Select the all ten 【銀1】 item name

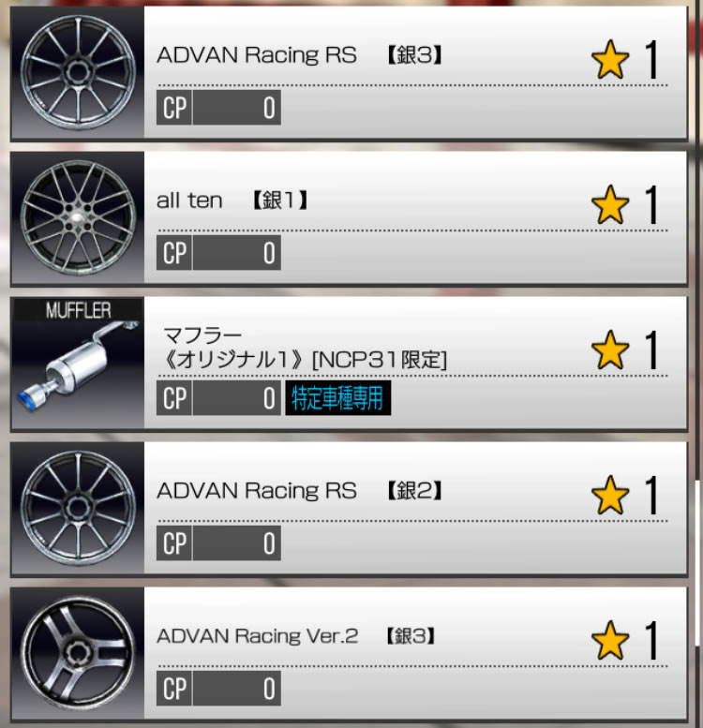tap(232, 201)
